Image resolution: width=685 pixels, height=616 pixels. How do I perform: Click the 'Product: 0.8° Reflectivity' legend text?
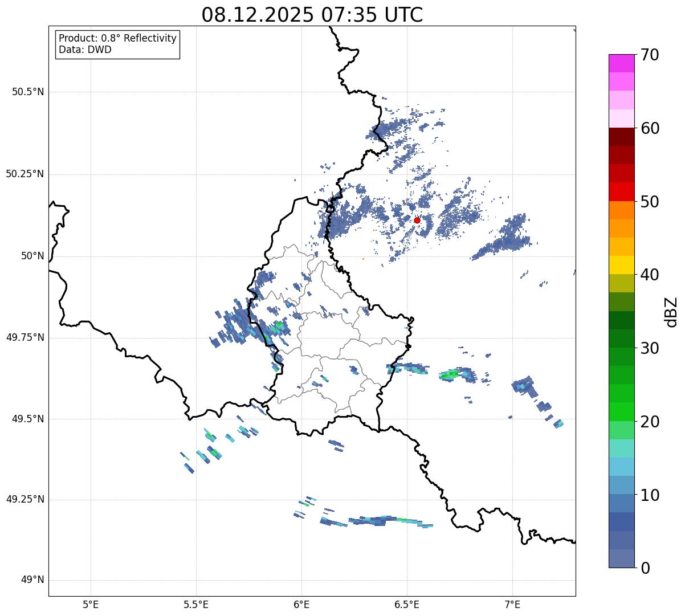[118, 38]
